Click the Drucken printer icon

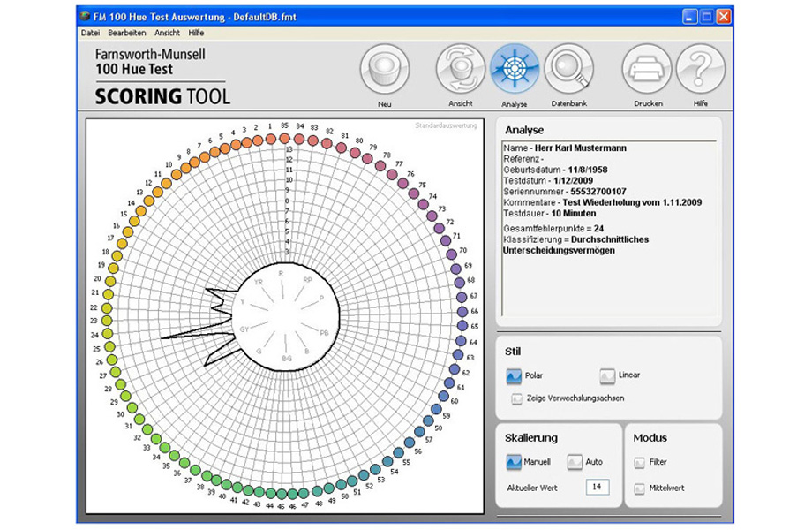(647, 70)
